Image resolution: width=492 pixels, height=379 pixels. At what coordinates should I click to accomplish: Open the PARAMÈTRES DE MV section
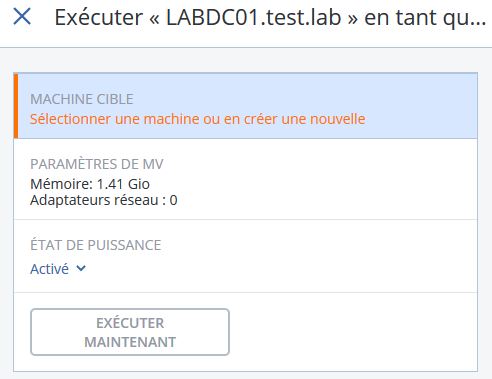(x=246, y=179)
